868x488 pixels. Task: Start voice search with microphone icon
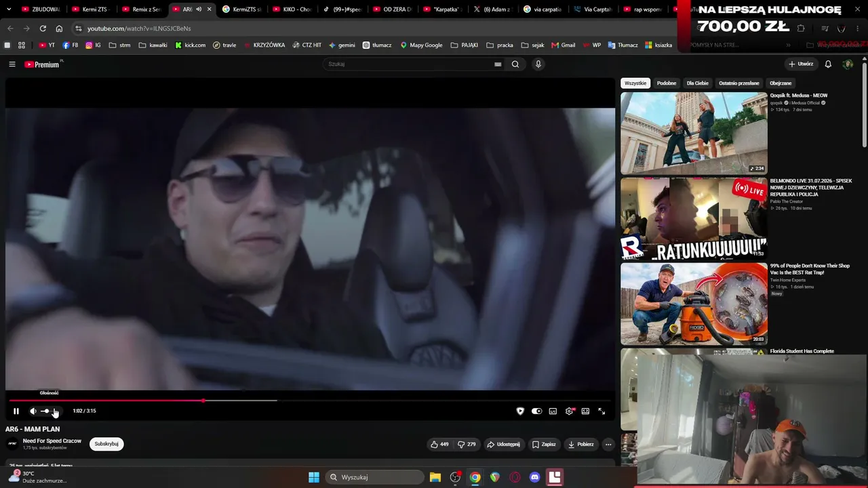point(538,64)
